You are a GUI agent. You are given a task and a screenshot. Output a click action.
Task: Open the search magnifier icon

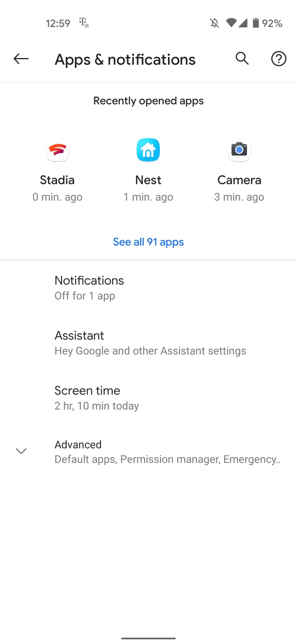pos(242,59)
